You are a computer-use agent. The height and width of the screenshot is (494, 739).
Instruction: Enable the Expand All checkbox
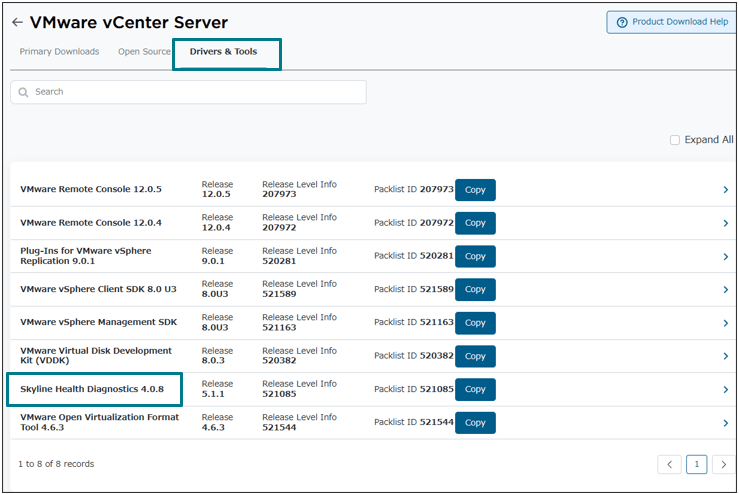(675, 140)
